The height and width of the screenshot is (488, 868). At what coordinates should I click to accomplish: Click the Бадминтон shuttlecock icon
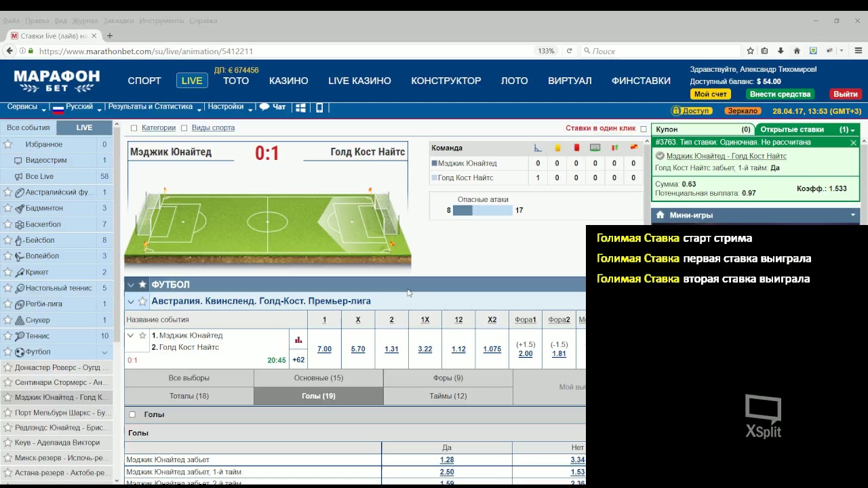click(20, 208)
